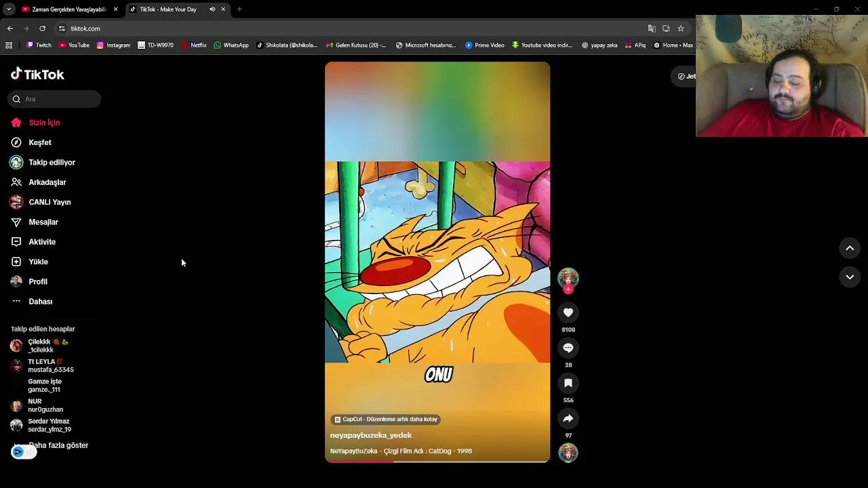
Task: Open NUR followed account
Action: 37,405
